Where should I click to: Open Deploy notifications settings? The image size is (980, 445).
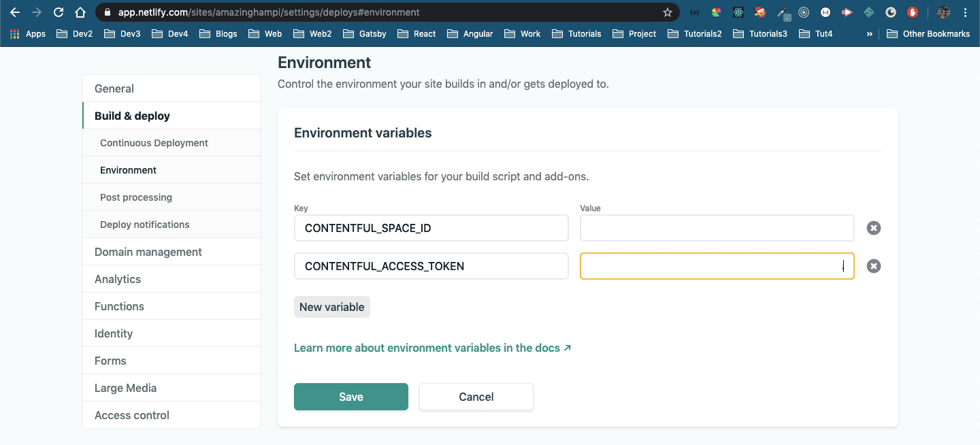(171, 225)
